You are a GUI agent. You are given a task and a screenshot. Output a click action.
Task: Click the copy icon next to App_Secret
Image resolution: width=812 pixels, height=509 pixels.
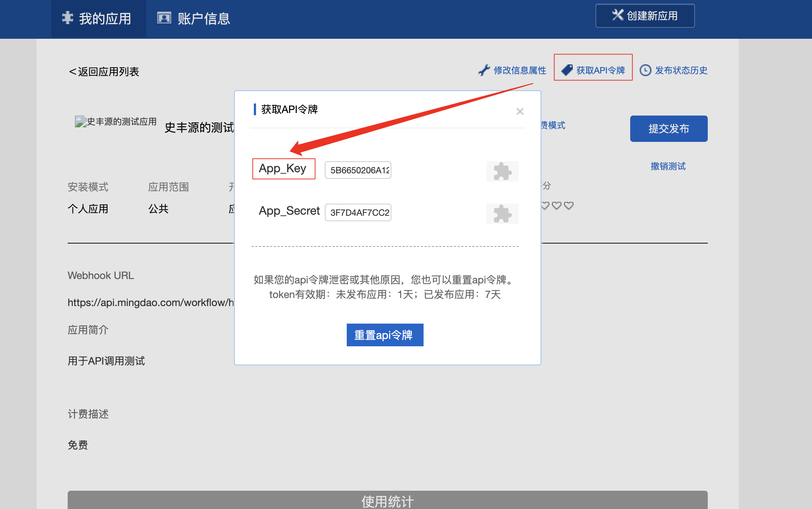tap(502, 214)
